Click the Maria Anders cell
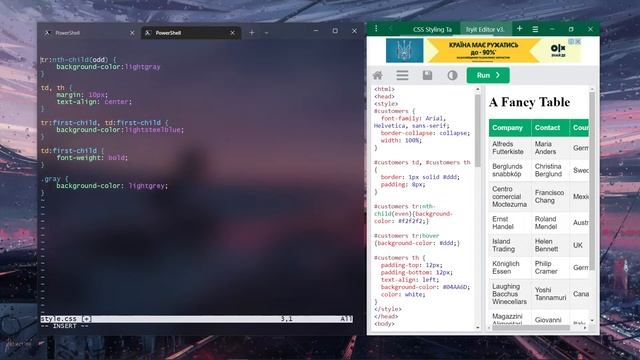 point(550,148)
